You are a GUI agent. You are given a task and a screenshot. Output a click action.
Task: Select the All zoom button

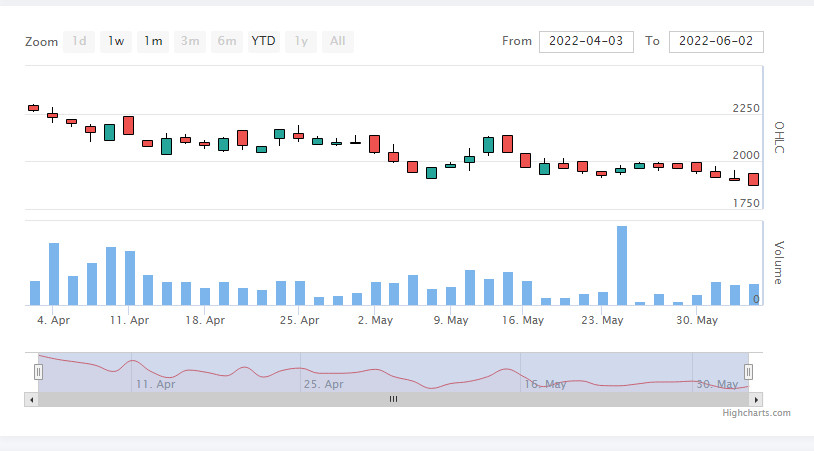pyautogui.click(x=338, y=42)
